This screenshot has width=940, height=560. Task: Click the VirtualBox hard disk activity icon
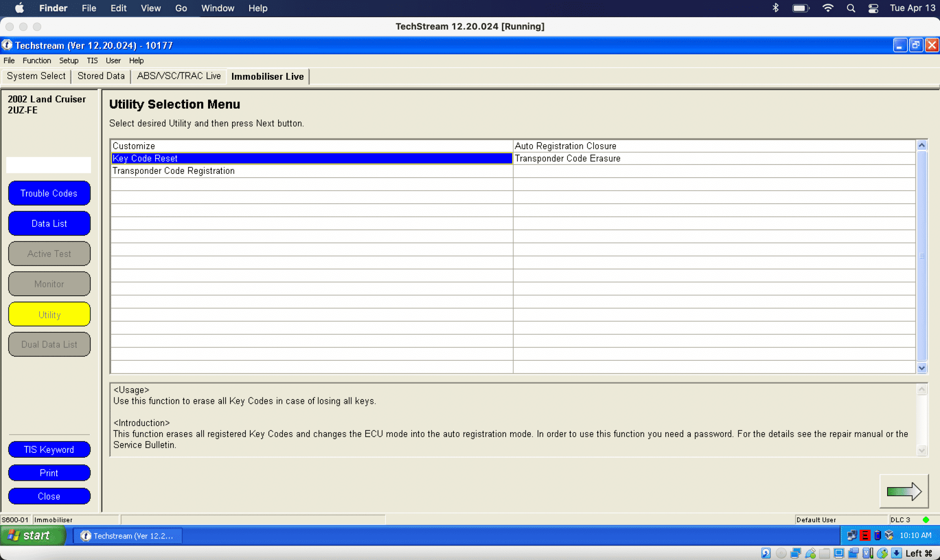tap(766, 553)
